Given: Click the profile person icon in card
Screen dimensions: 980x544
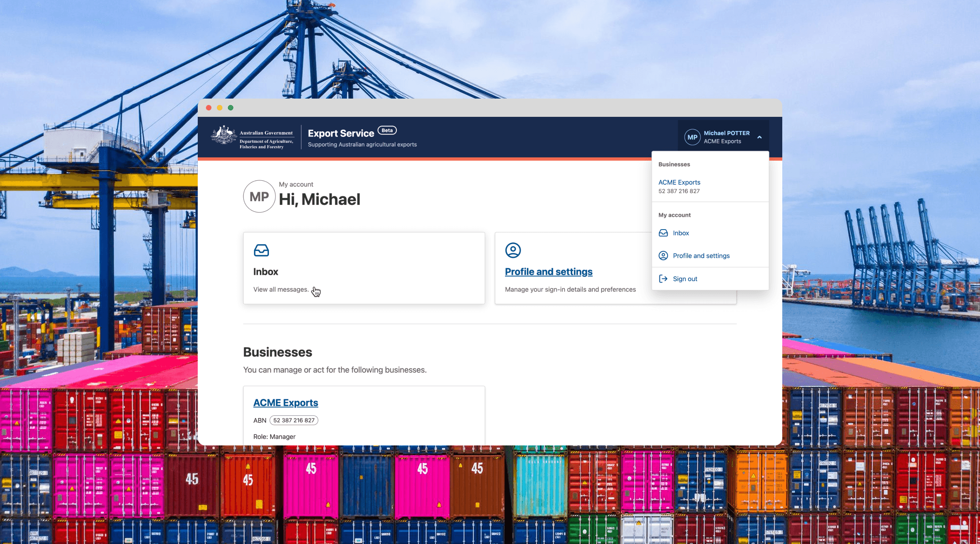Looking at the screenshot, I should (513, 250).
